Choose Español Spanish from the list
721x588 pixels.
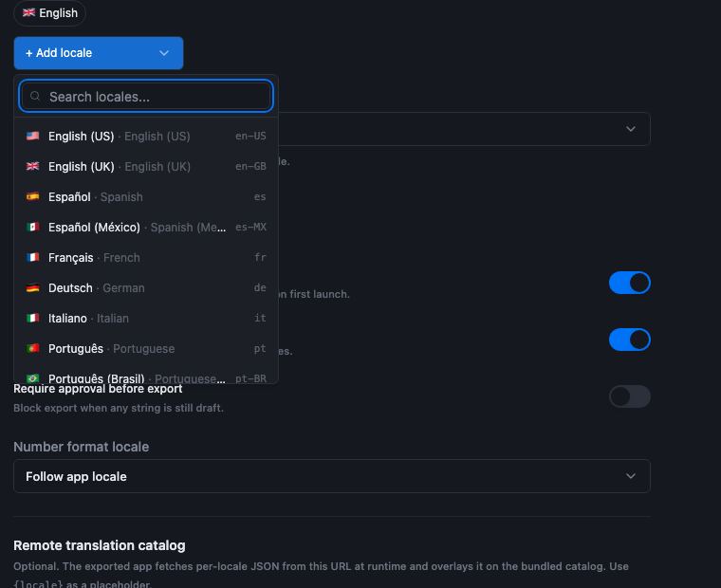(x=146, y=196)
